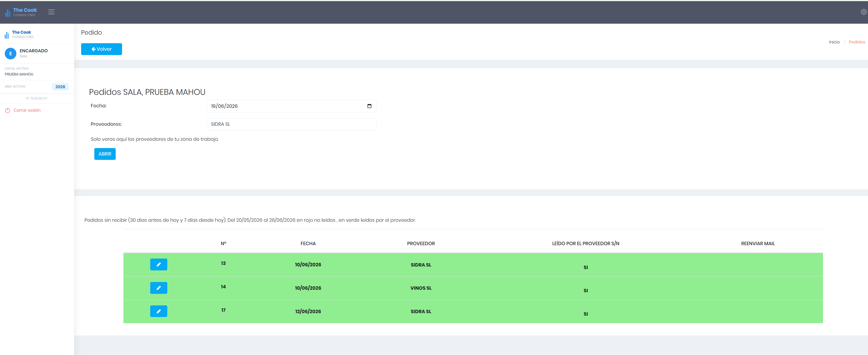Click PRUEBA MAHOU active local text

[19, 75]
